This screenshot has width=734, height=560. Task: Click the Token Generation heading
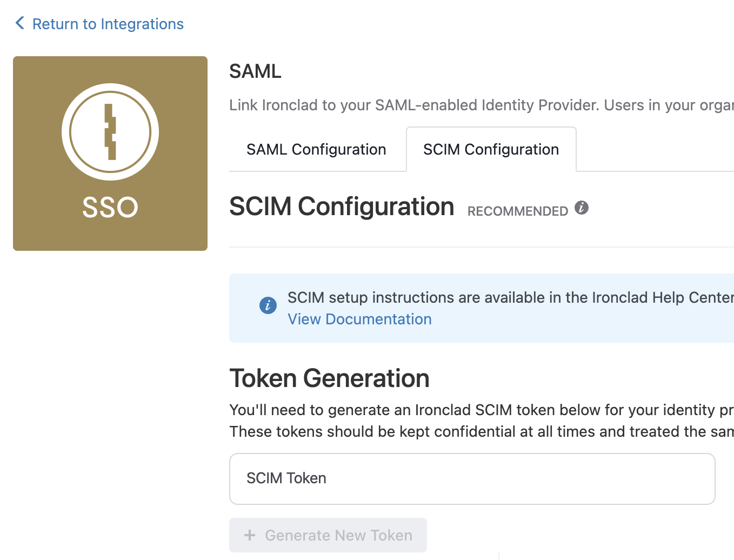pyautogui.click(x=330, y=378)
